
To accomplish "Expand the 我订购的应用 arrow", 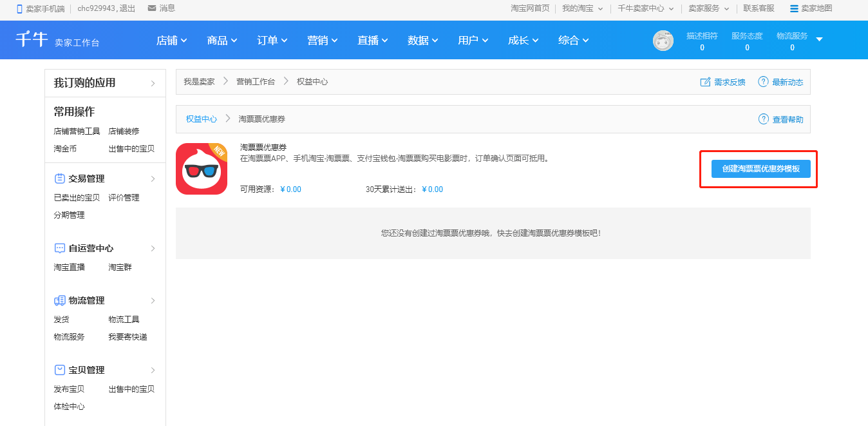I will (153, 83).
